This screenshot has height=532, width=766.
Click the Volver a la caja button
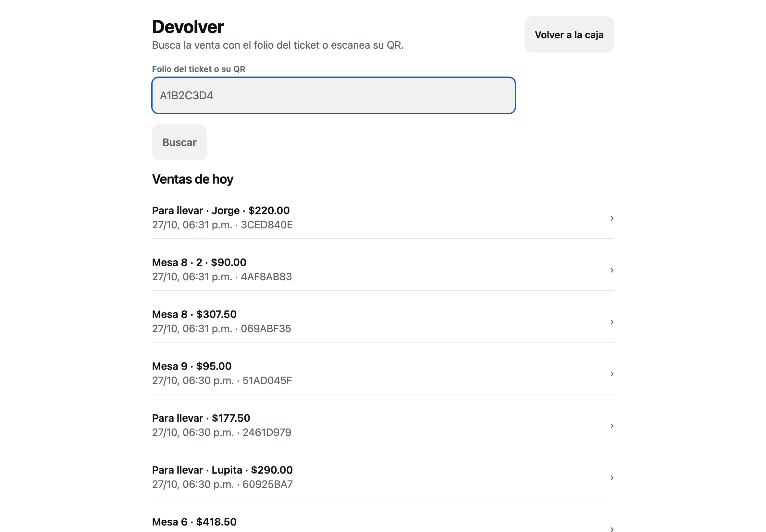569,34
